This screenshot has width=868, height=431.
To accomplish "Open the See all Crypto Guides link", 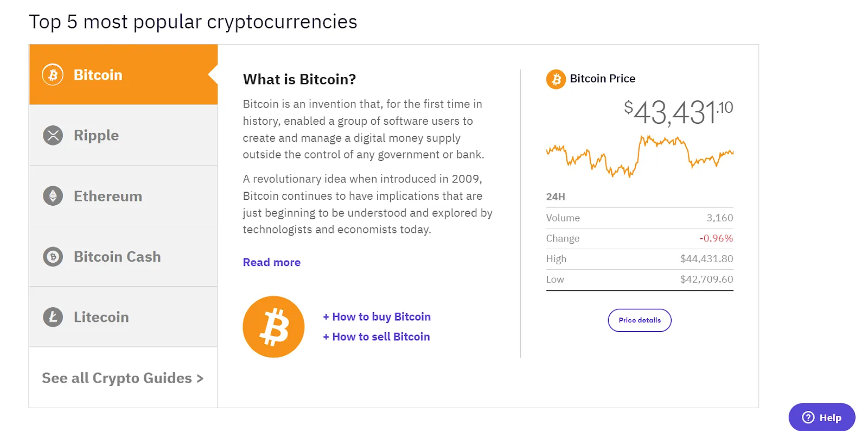I will click(x=123, y=378).
